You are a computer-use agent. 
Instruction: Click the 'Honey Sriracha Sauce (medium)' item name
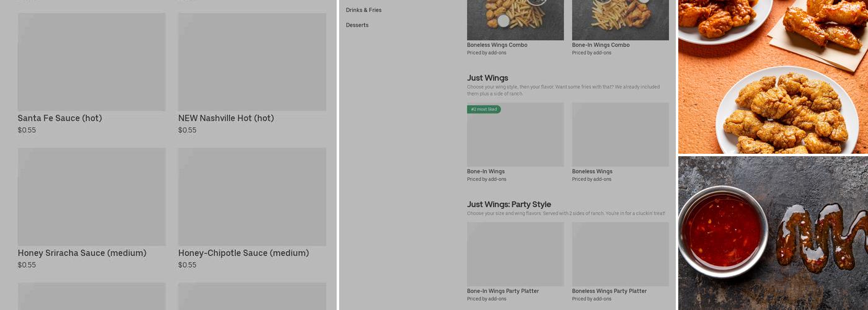[x=82, y=253]
